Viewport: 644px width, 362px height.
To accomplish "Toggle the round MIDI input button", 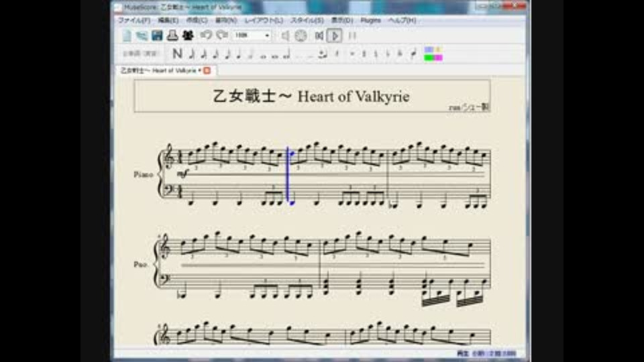I will click(x=301, y=36).
